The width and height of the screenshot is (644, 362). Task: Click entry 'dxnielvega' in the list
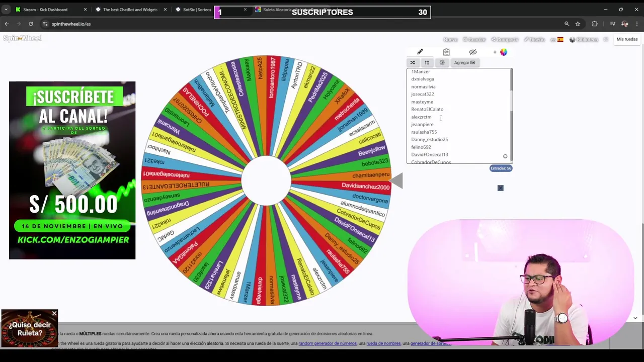[423, 79]
